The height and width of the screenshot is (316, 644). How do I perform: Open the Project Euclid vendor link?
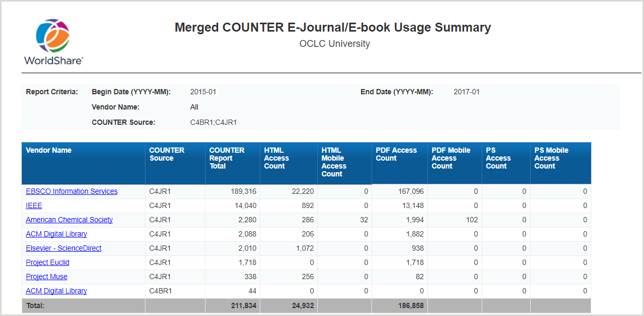[47, 262]
